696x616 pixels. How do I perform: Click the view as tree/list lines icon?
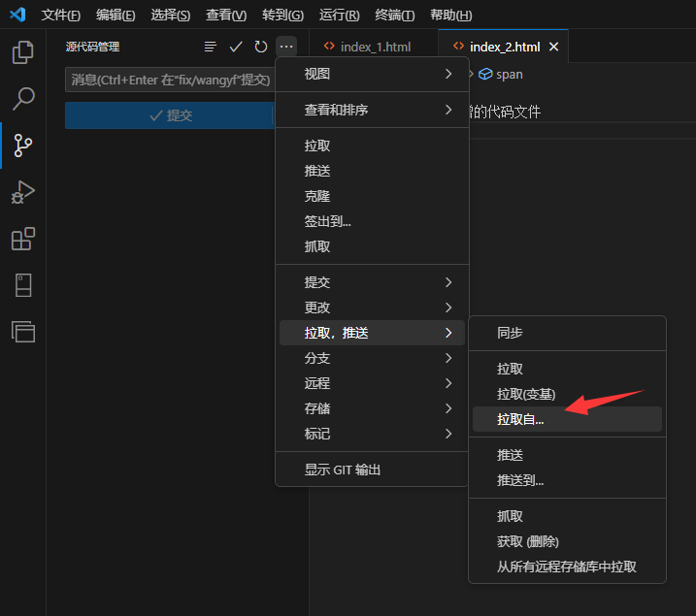211,47
